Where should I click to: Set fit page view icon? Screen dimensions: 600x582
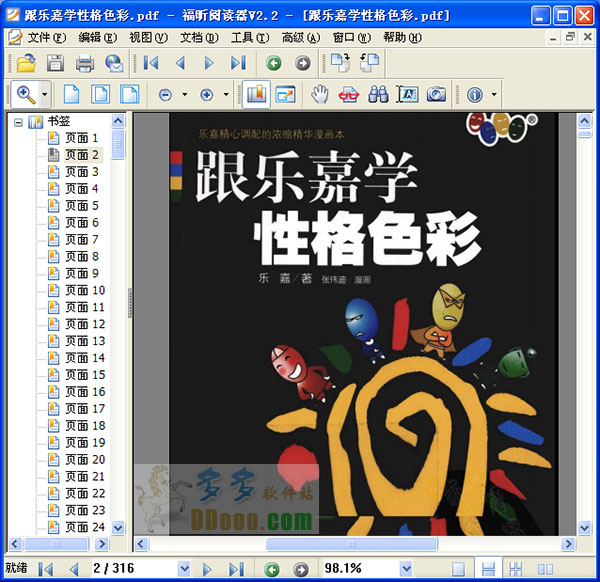coord(101,94)
